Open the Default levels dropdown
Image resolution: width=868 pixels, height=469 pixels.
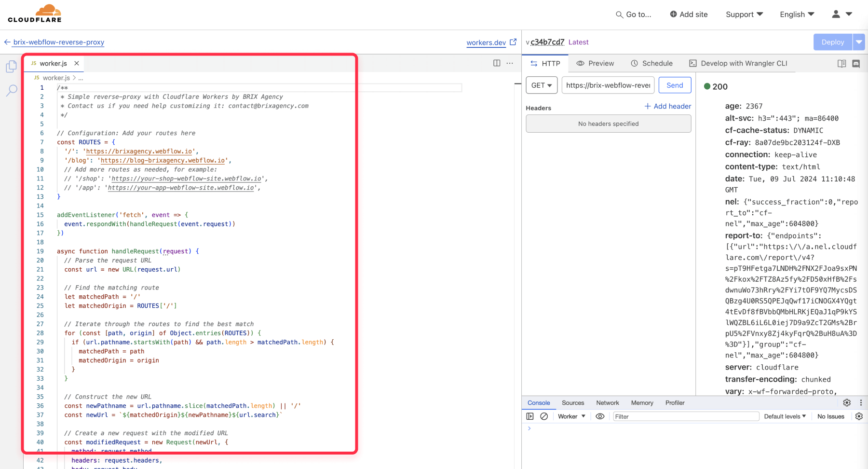[785, 416]
